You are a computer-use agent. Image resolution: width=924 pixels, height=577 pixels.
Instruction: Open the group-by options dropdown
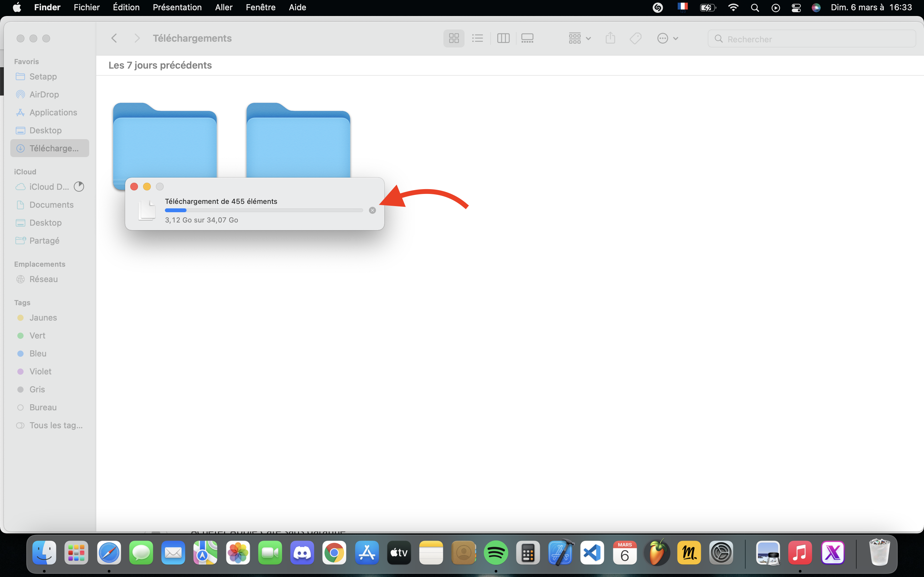[579, 38]
